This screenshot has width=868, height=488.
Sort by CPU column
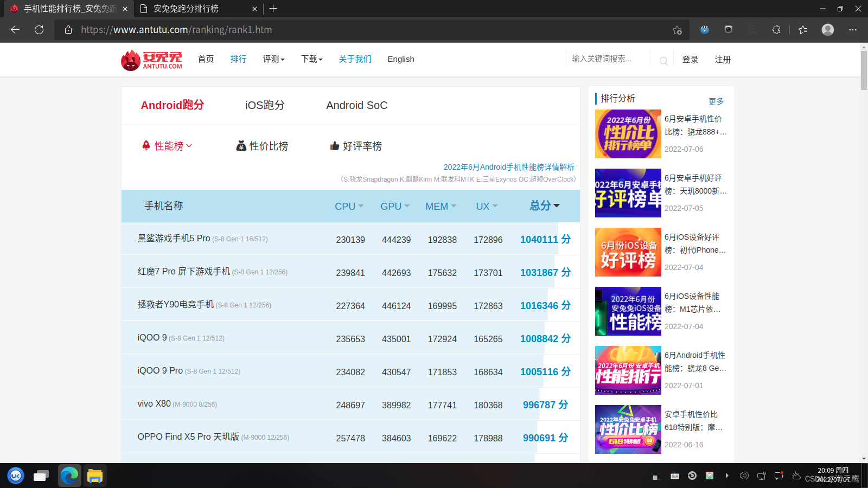[349, 206]
